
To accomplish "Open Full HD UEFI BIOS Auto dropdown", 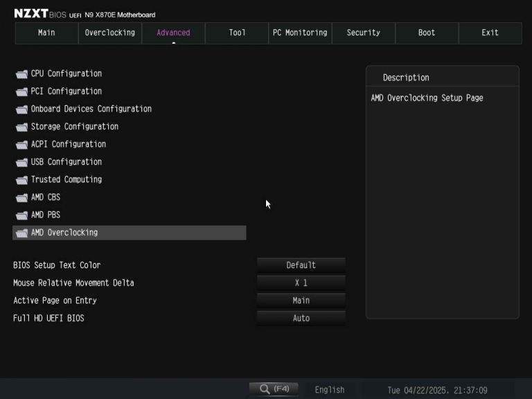I will point(301,318).
